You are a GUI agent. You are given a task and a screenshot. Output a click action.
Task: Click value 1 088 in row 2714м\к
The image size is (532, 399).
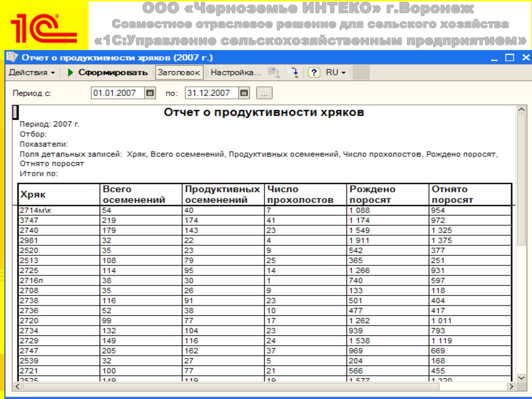(x=388, y=210)
